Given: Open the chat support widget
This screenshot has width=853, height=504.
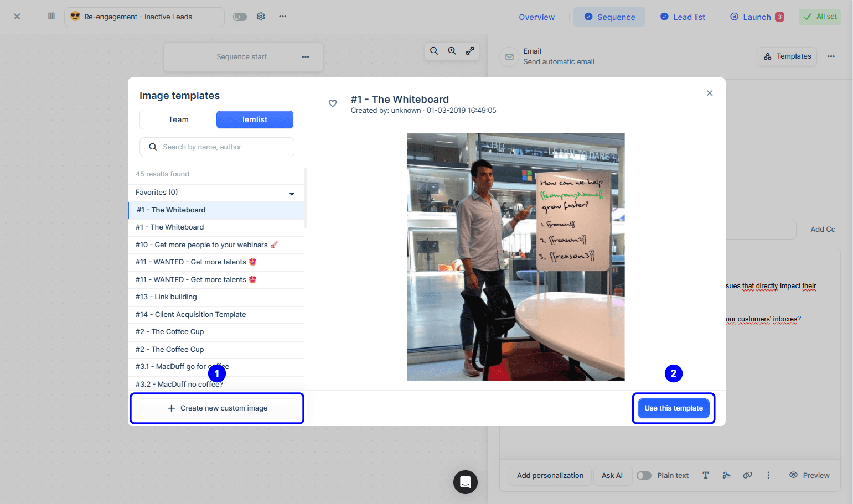Looking at the screenshot, I should tap(466, 482).
